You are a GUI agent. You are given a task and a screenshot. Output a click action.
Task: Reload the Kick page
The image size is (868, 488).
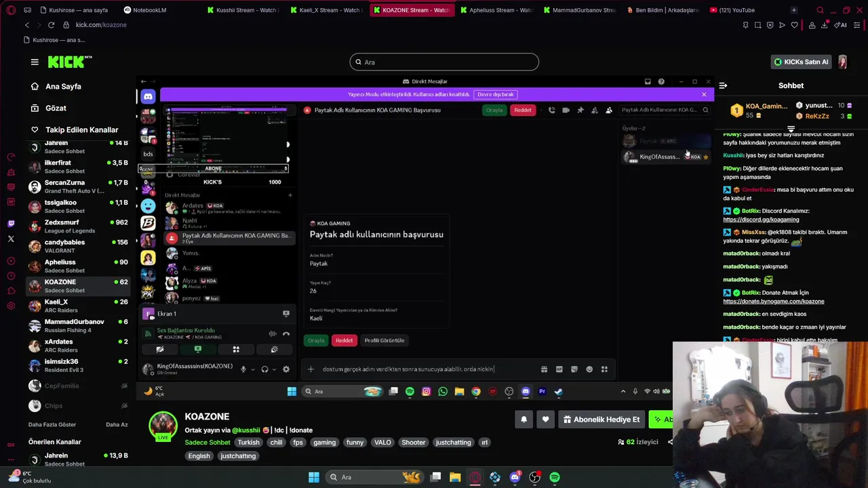(51, 25)
